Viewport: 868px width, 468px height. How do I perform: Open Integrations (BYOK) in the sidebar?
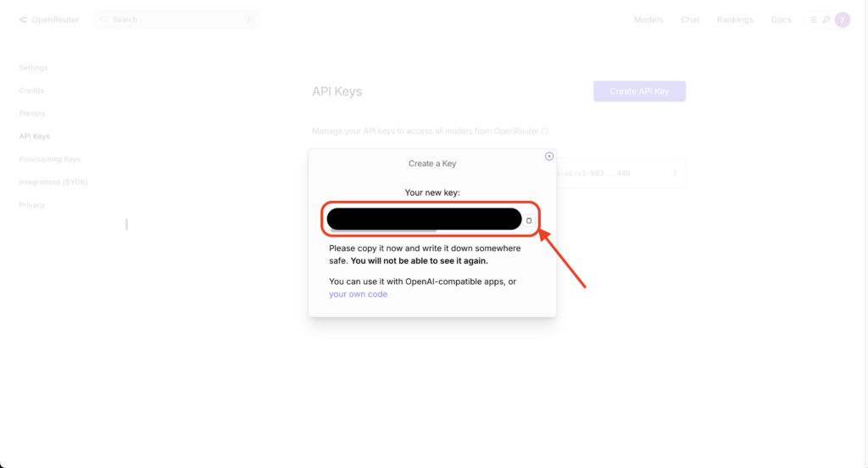click(x=53, y=182)
